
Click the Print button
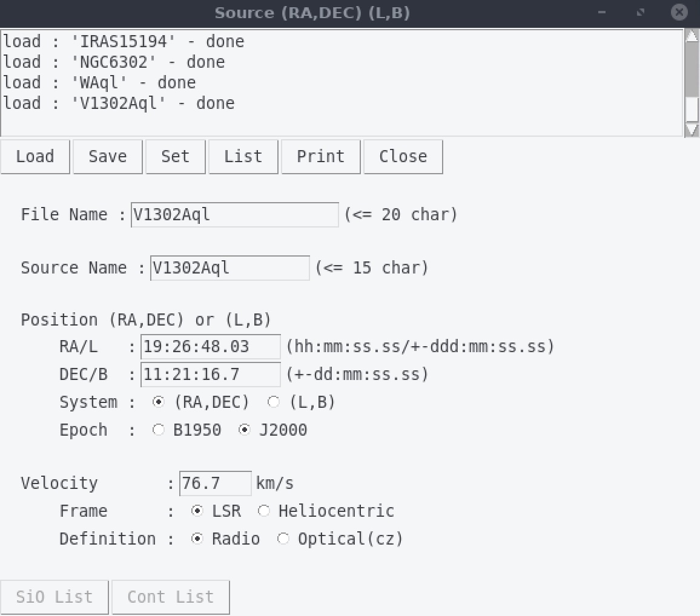click(320, 157)
